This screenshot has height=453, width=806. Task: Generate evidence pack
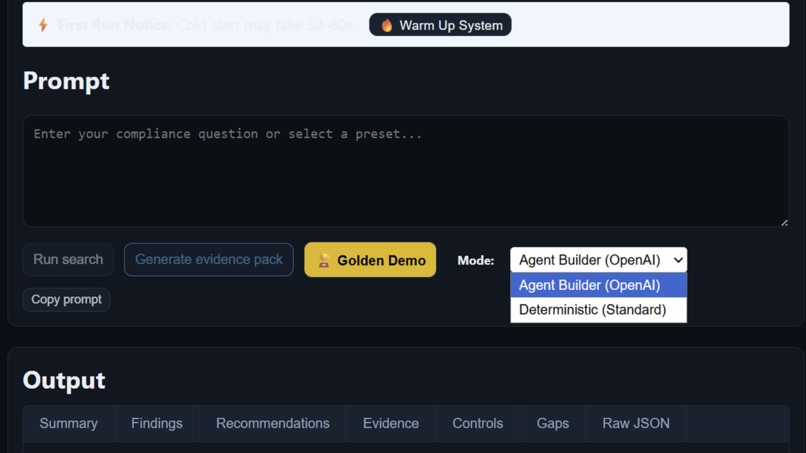click(209, 259)
